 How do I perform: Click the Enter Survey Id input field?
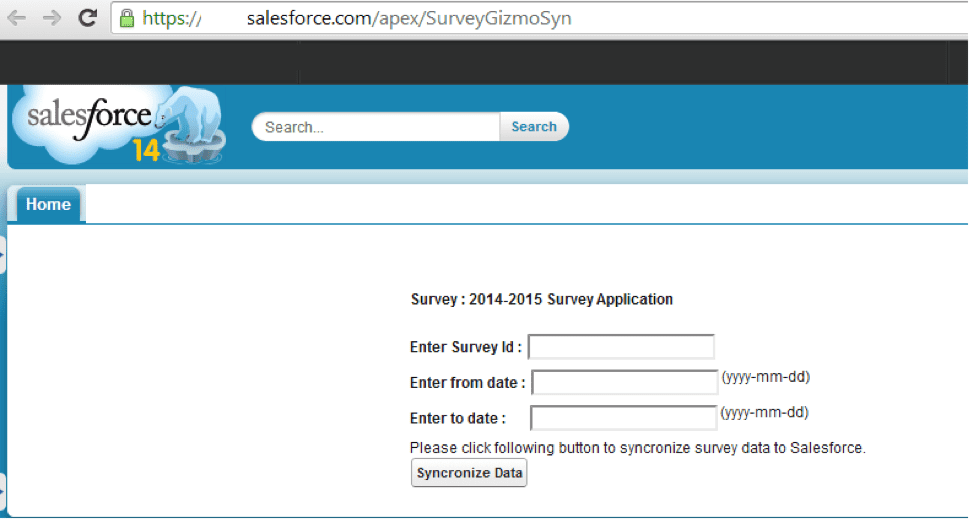tap(621, 347)
